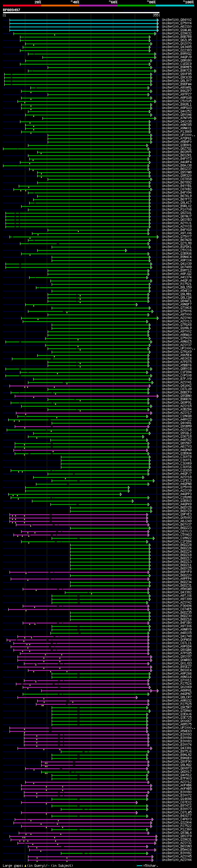This screenshot has width=197, height=868.
Task: Click the cyan alignment bar of UniRef100_Q84Y02
Action: 84,20
